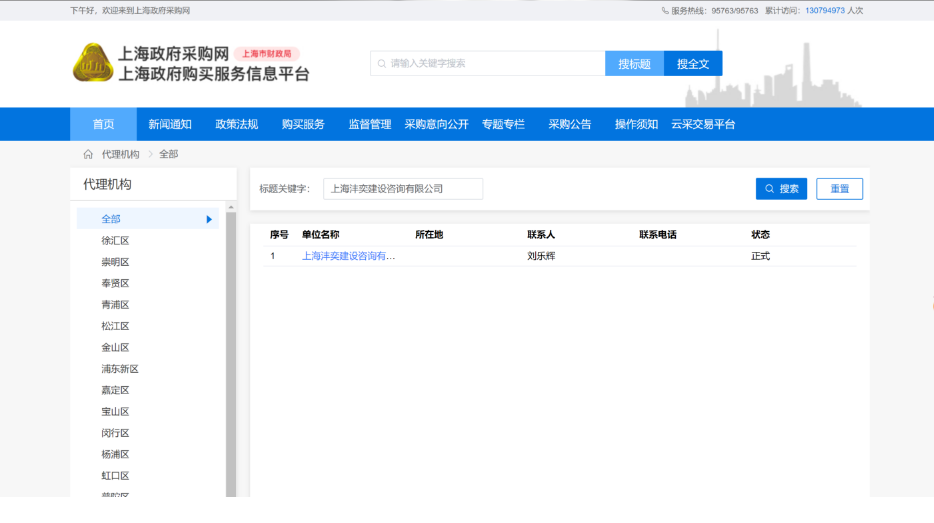Click the 代理机构 breadcrumb link
The width and height of the screenshot is (934, 523).
pyautogui.click(x=120, y=154)
